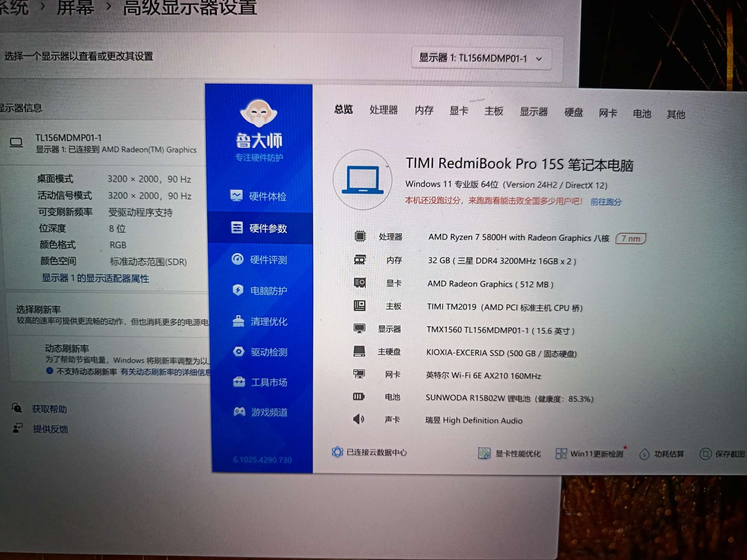
Task: Switch to the 显示器 tab
Action: tap(534, 112)
